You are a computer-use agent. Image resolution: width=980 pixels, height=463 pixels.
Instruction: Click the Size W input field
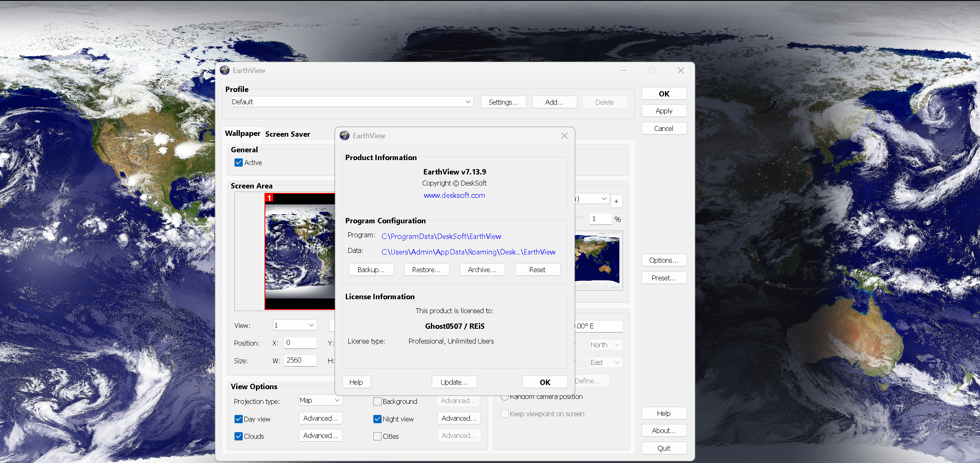click(301, 360)
